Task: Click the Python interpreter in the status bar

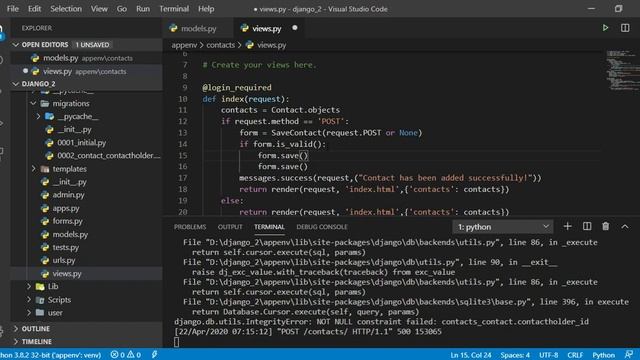Action: (51, 355)
